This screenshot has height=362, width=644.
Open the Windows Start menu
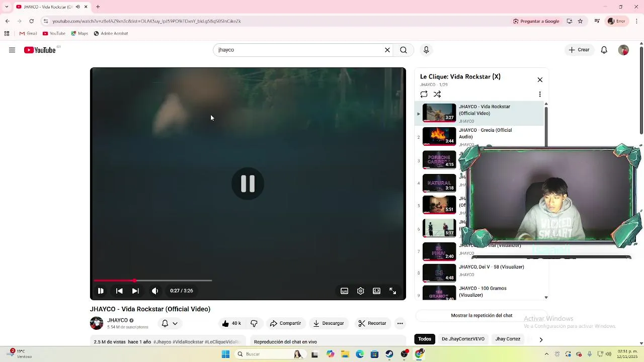tap(225, 354)
